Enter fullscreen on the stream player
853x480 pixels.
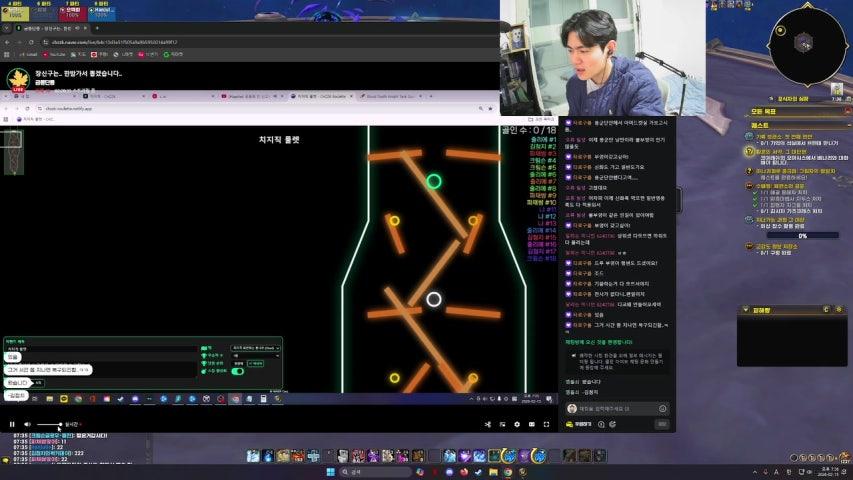coord(546,424)
